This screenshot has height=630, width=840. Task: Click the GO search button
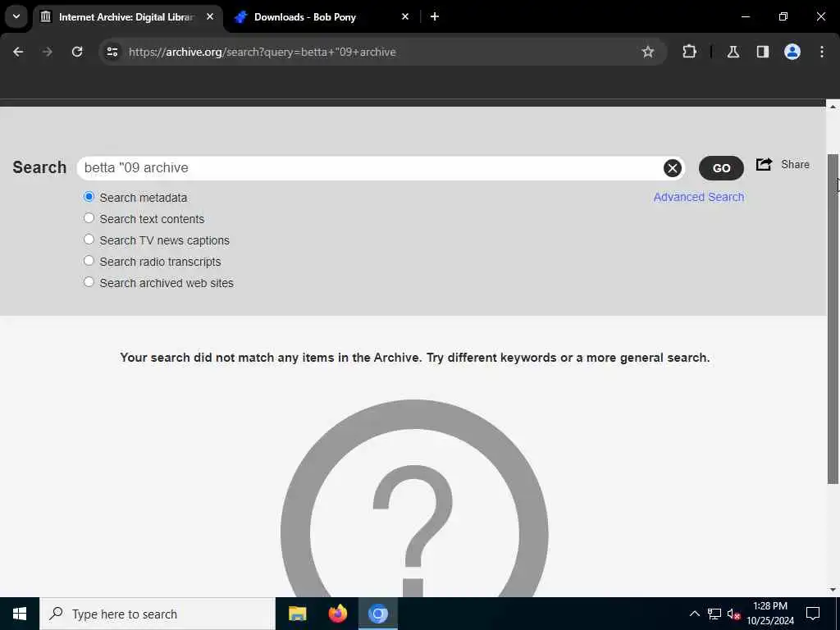coord(721,168)
